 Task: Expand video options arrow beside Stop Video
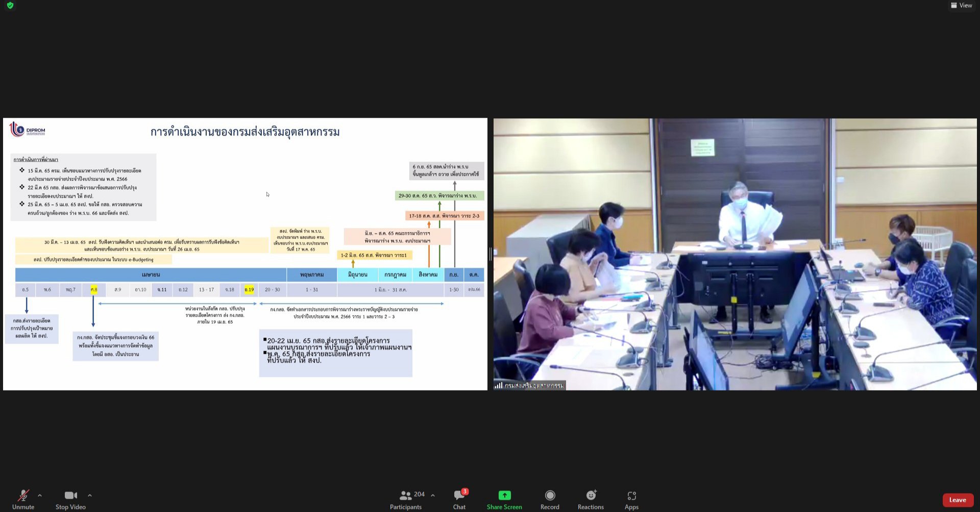(x=90, y=495)
